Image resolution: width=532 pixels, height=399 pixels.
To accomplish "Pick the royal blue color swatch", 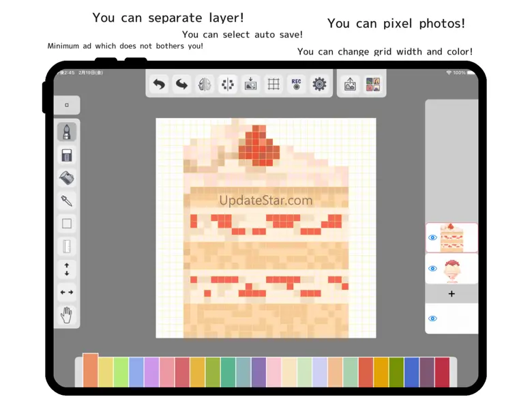I will click(412, 372).
